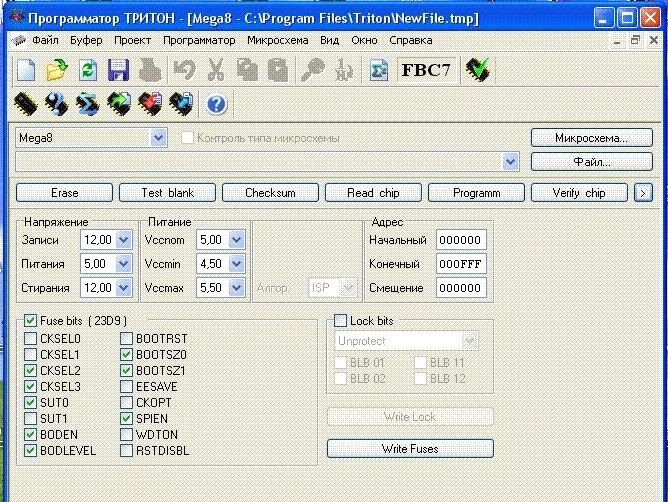Click the paste clipboard icon
Image resolution: width=668 pixels, height=502 pixels.
(278, 70)
